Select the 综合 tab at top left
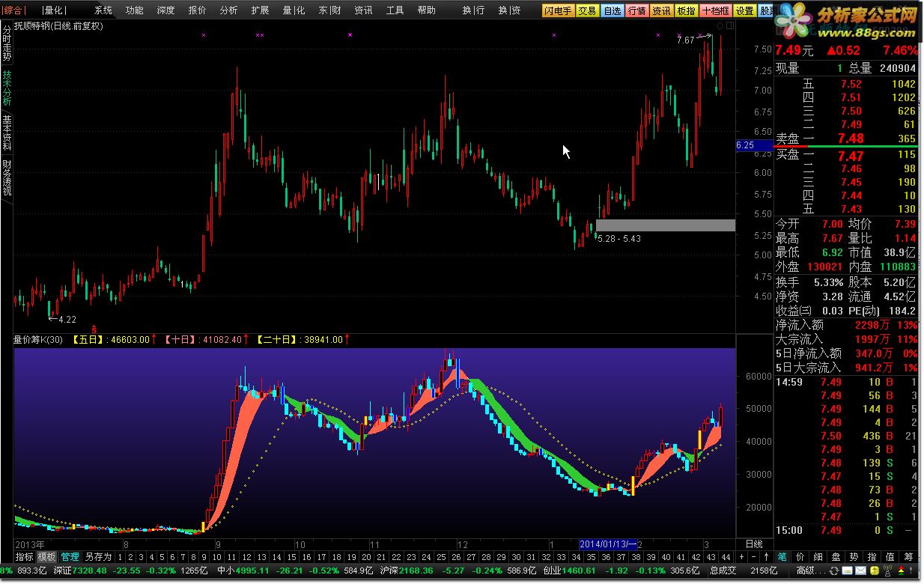The width and height of the screenshot is (924, 584). pyautogui.click(x=13, y=10)
